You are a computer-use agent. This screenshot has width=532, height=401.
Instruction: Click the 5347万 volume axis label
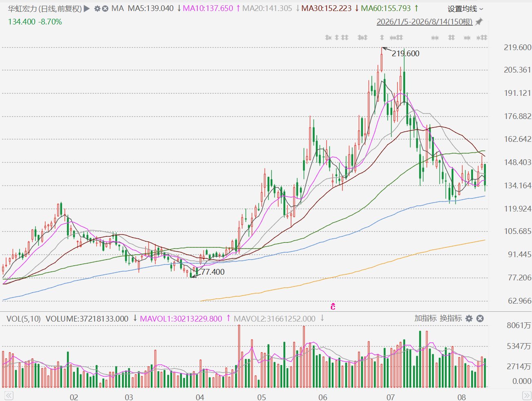click(x=519, y=346)
